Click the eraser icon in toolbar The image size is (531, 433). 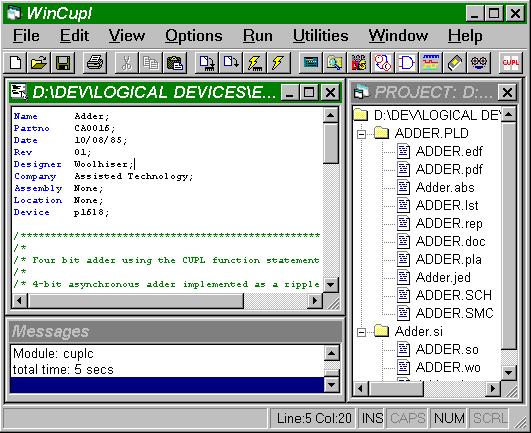pyautogui.click(x=454, y=63)
